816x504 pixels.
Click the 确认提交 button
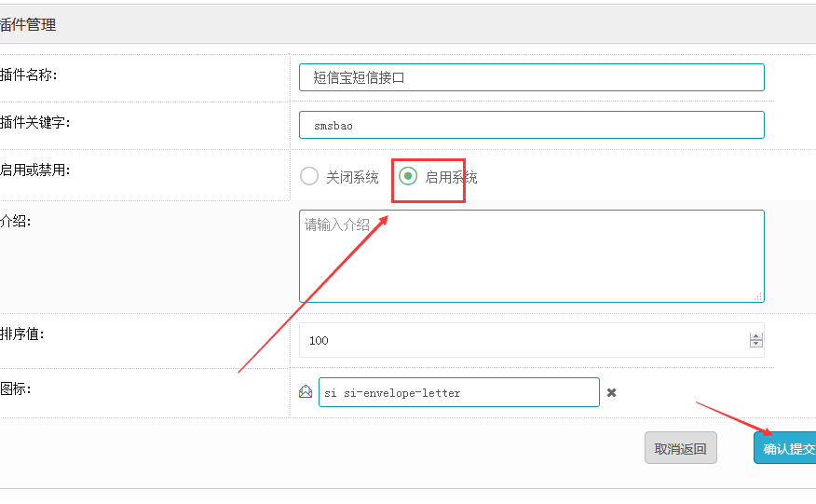(x=785, y=448)
